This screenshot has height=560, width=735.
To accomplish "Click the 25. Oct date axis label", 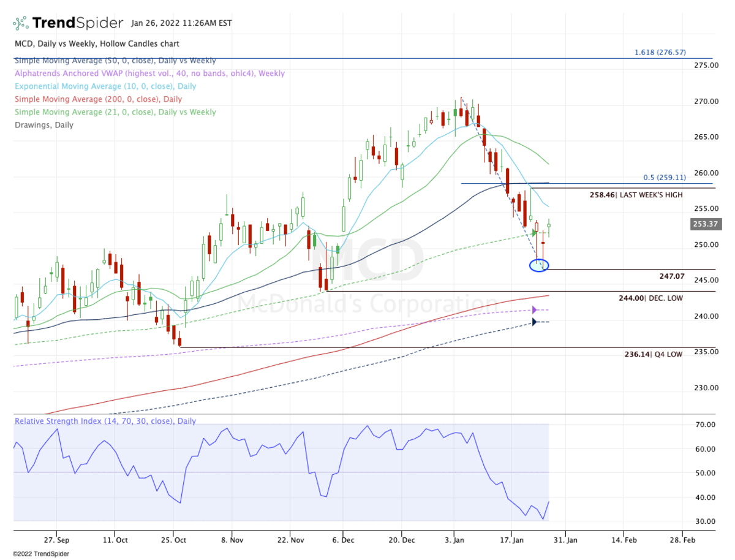I will 173,540.
